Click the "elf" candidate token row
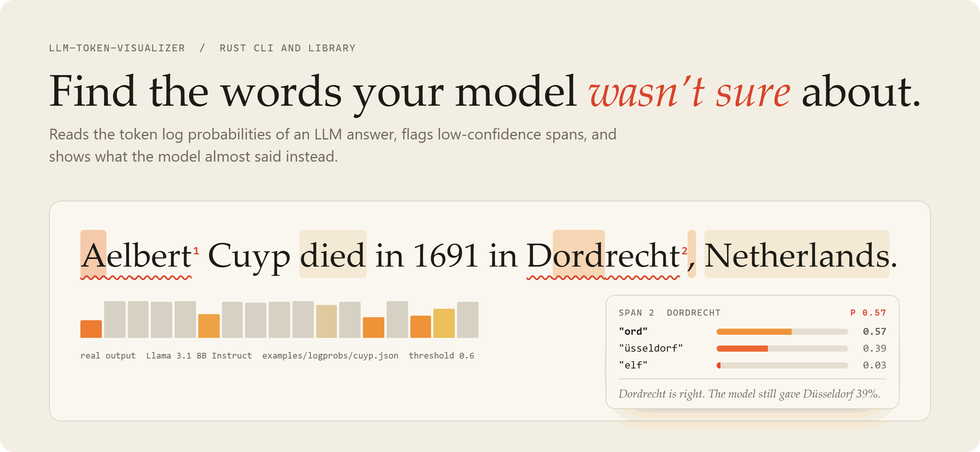The image size is (980, 452). (x=753, y=365)
